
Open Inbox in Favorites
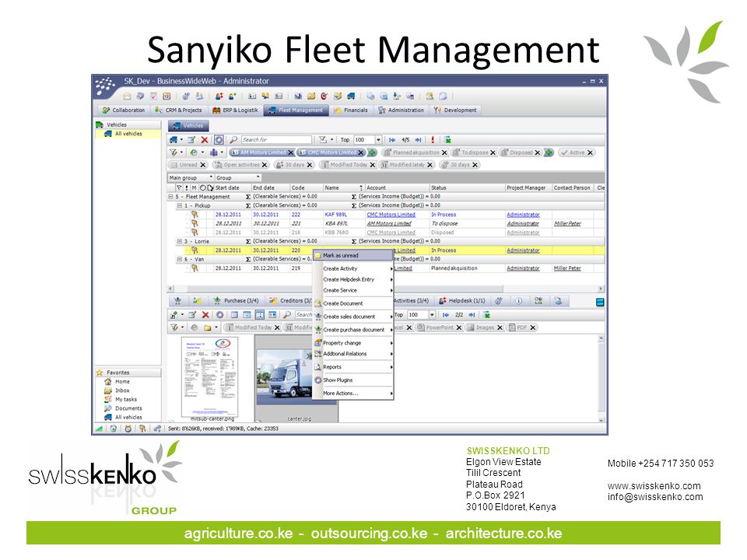coord(122,390)
